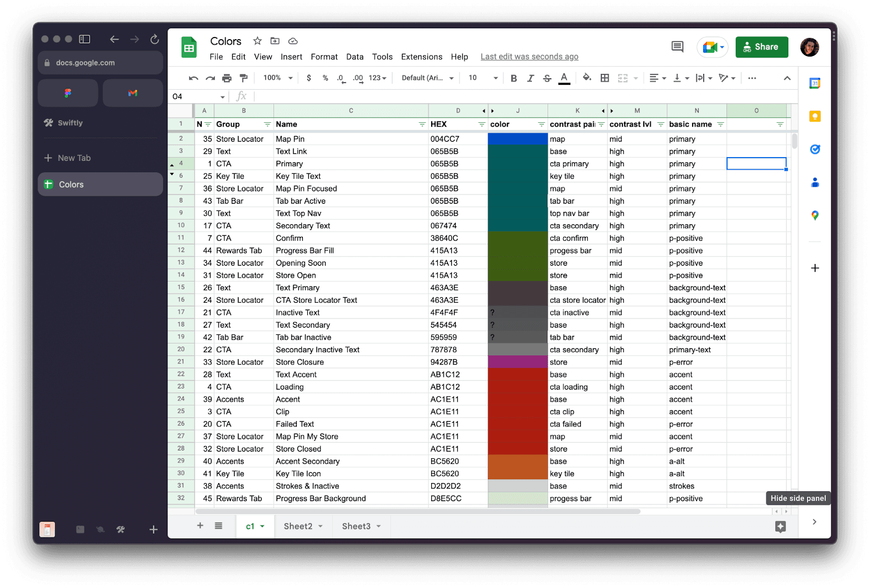Click the Add new sheet plus button
Screen dimensions: 870x588
pos(200,526)
